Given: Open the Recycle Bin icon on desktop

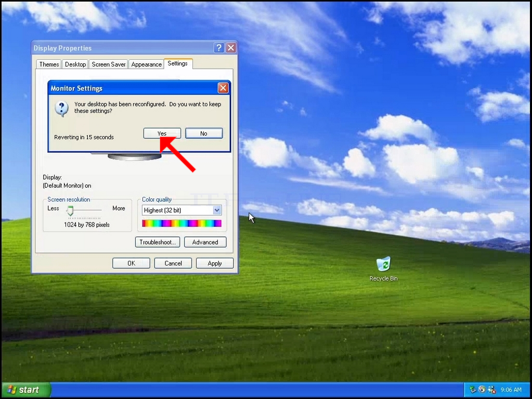Looking at the screenshot, I should pyautogui.click(x=383, y=269).
